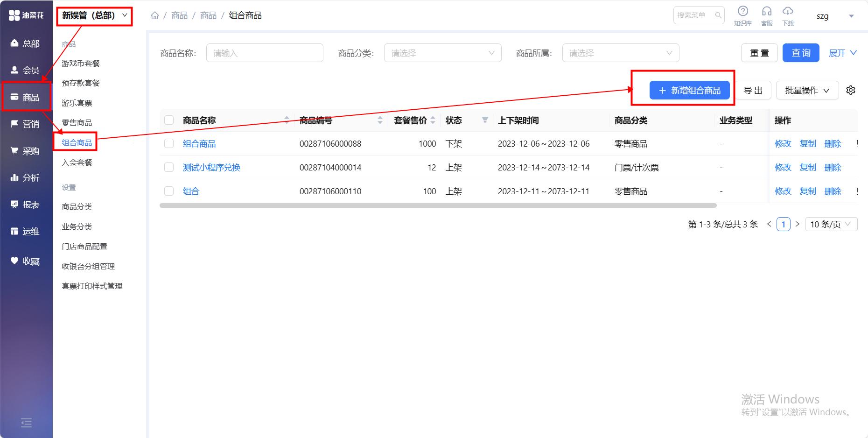Select 零售商品 in the submenu

77,123
